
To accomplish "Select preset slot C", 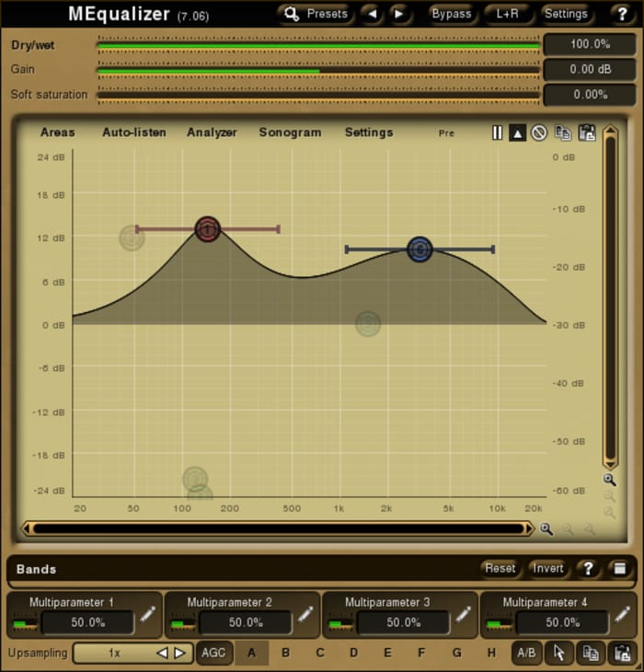I will (x=320, y=653).
